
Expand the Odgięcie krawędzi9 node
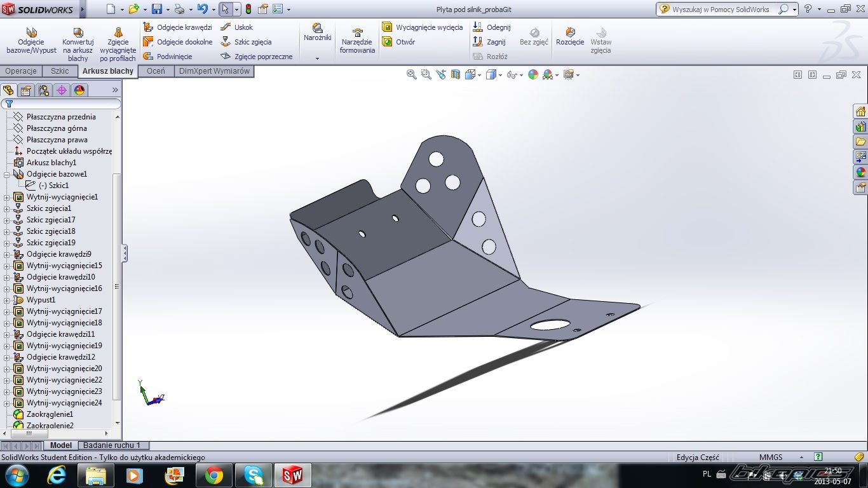coord(7,254)
